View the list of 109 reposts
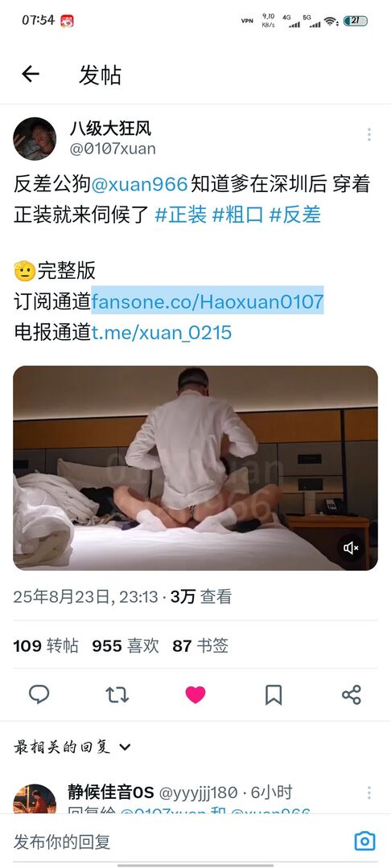 46,645
